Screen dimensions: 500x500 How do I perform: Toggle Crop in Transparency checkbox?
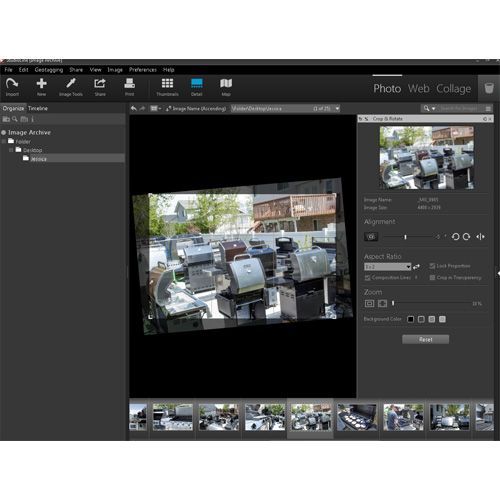pyautogui.click(x=432, y=278)
